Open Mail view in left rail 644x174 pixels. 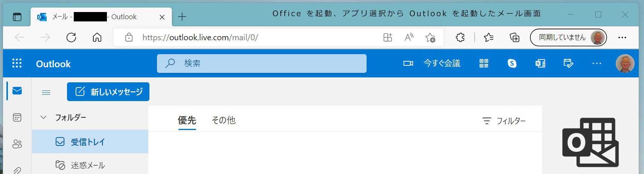pyautogui.click(x=17, y=91)
